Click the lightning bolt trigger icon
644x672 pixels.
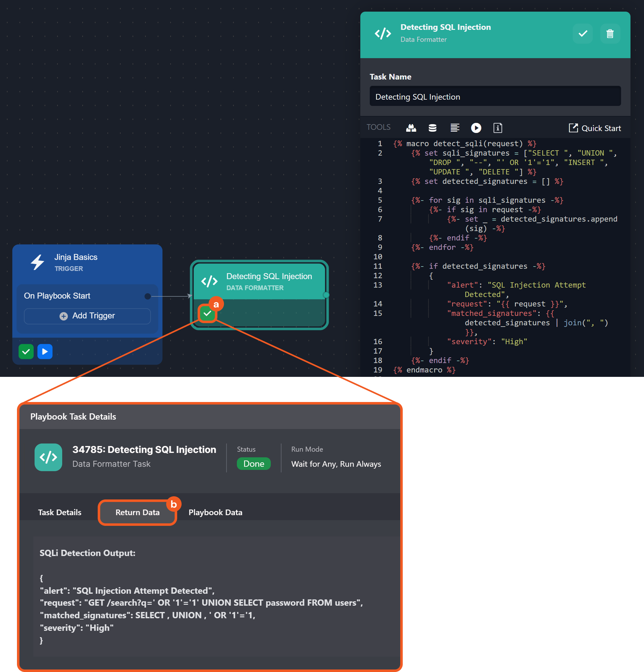coord(37,262)
